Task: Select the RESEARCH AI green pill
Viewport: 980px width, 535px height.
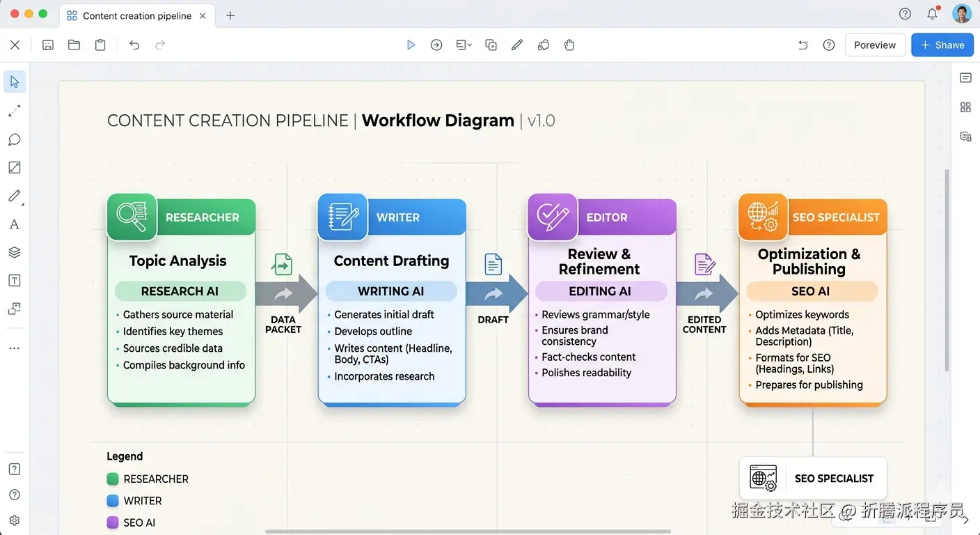Action: [x=180, y=291]
